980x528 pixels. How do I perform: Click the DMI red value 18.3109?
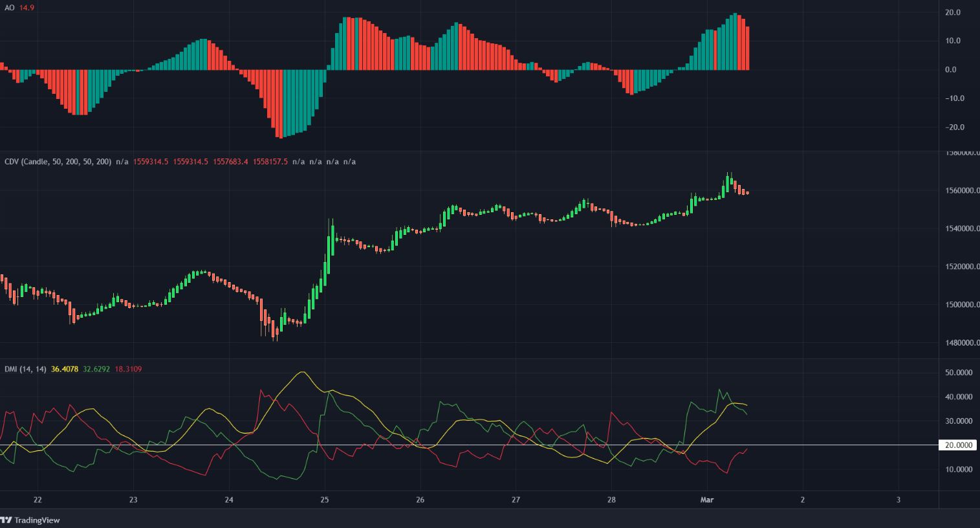point(128,369)
